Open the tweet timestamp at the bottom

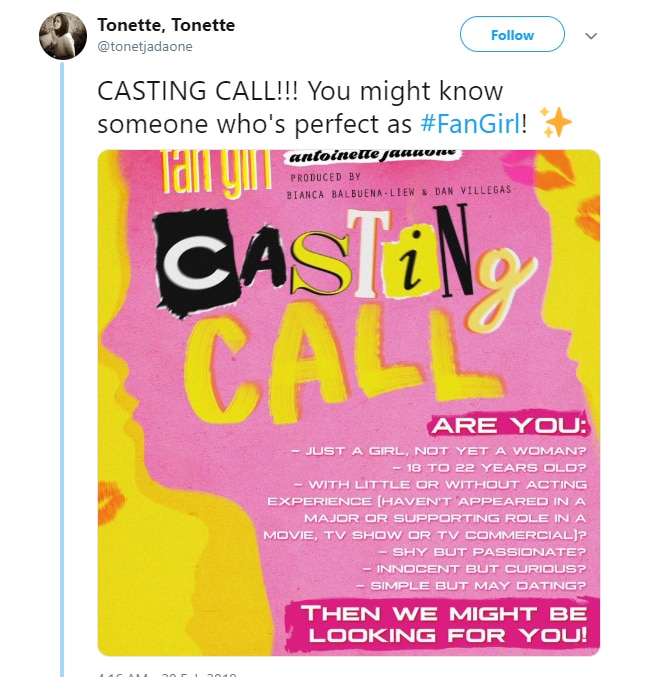pyautogui.click(x=167, y=674)
